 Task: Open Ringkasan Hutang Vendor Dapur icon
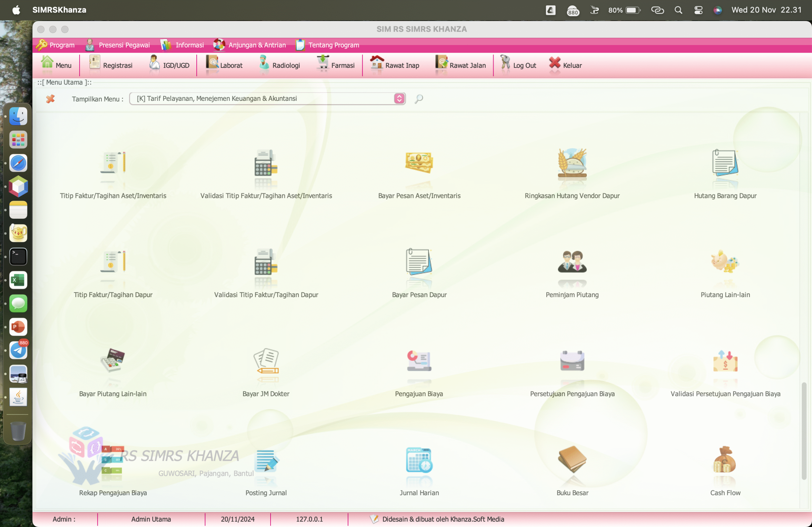(572, 163)
